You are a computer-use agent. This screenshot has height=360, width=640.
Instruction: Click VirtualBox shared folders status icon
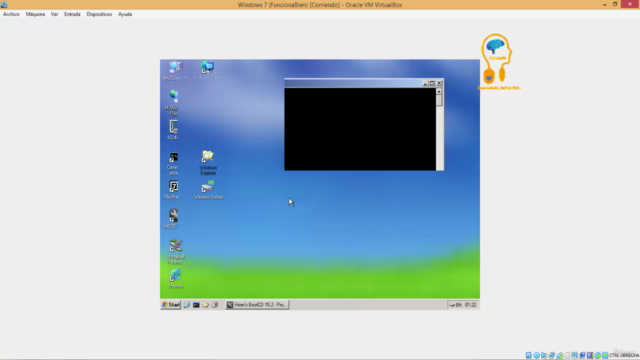[567, 355]
